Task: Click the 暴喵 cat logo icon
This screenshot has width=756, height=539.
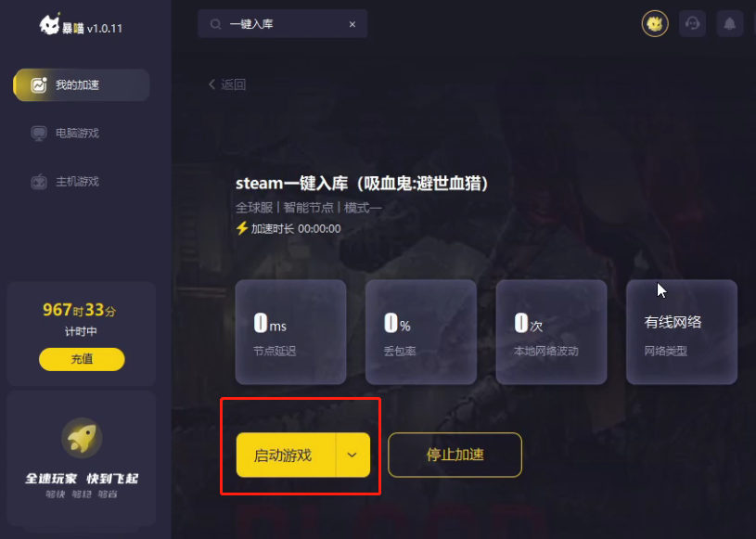Action: click(x=49, y=24)
